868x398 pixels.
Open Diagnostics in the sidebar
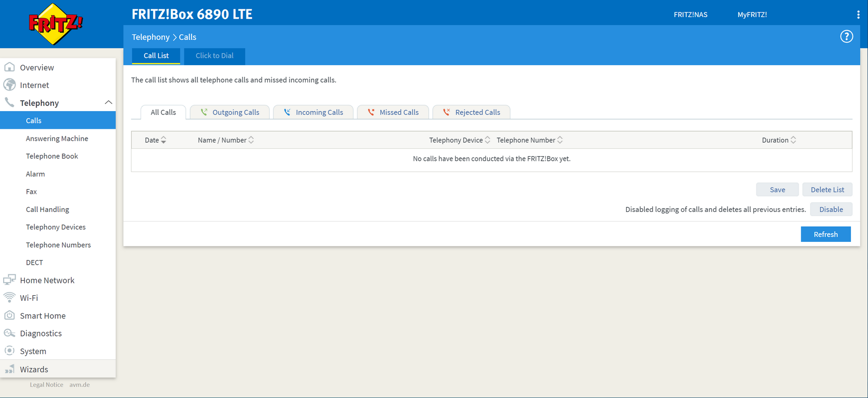click(58, 333)
